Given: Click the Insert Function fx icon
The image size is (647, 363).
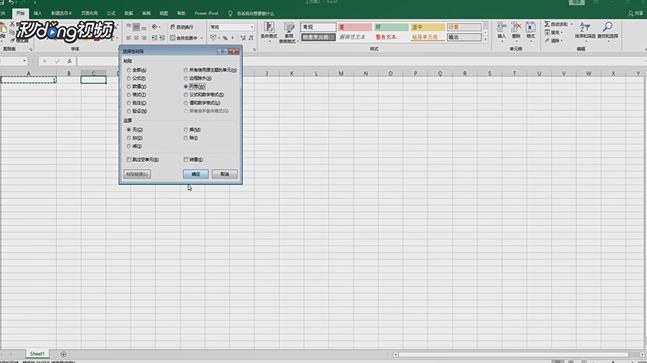Looking at the screenshot, I should [69, 61].
